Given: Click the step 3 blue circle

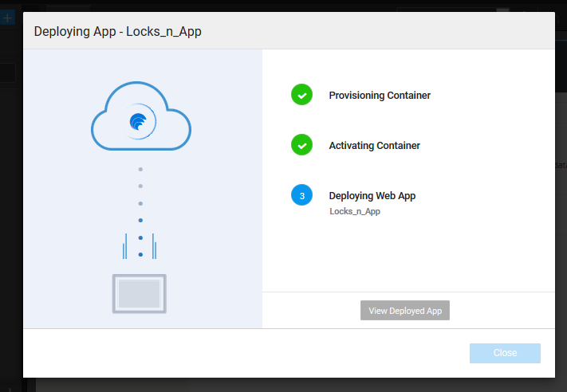Looking at the screenshot, I should [x=301, y=195].
